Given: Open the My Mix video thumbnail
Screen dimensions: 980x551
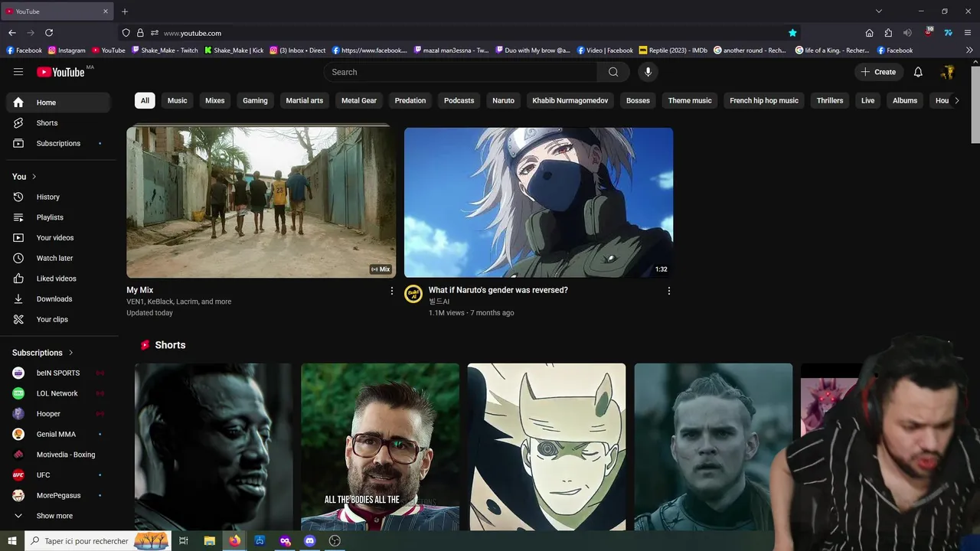Looking at the screenshot, I should pos(261,202).
